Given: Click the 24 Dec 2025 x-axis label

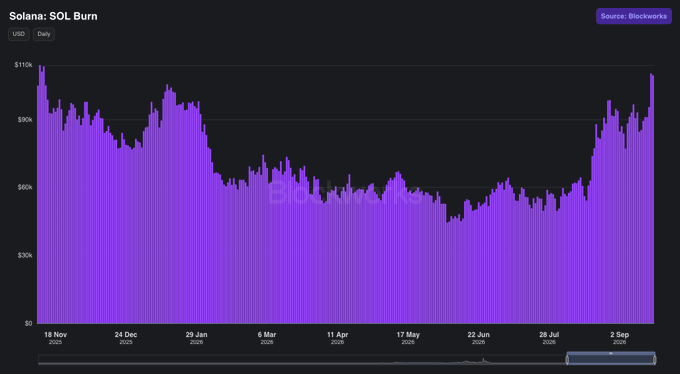Looking at the screenshot, I should [x=126, y=338].
